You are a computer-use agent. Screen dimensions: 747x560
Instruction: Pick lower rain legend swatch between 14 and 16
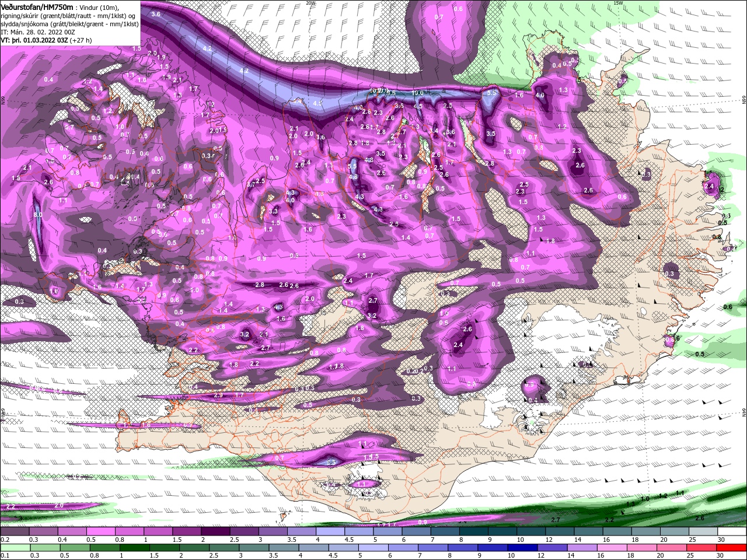click(582, 548)
